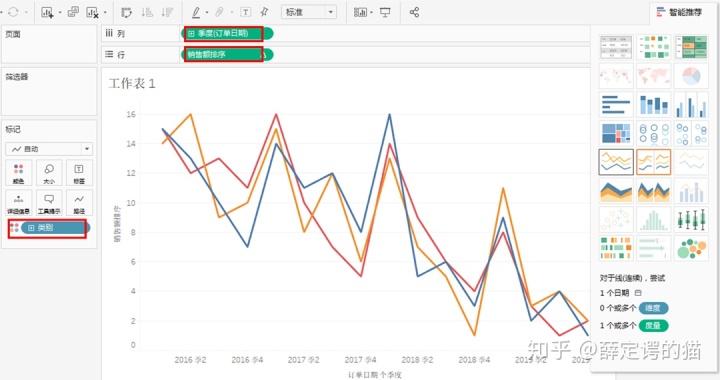The width and height of the screenshot is (720, 380).
Task: Click the 订单日期 个季度 axis title
Action: tap(374, 375)
